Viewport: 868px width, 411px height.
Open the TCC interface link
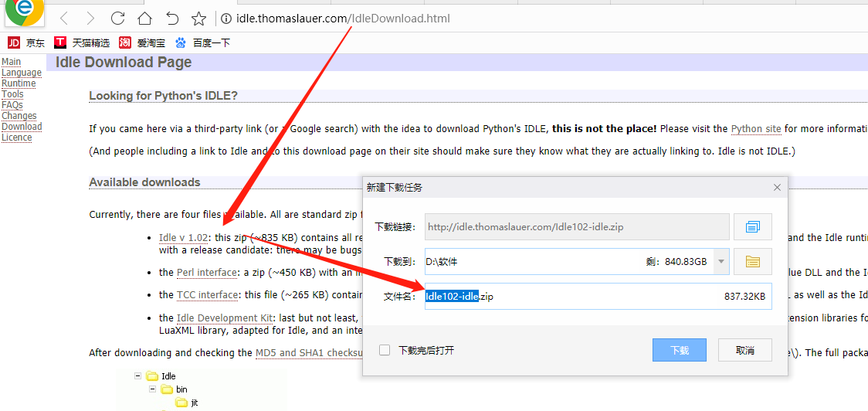[207, 294]
